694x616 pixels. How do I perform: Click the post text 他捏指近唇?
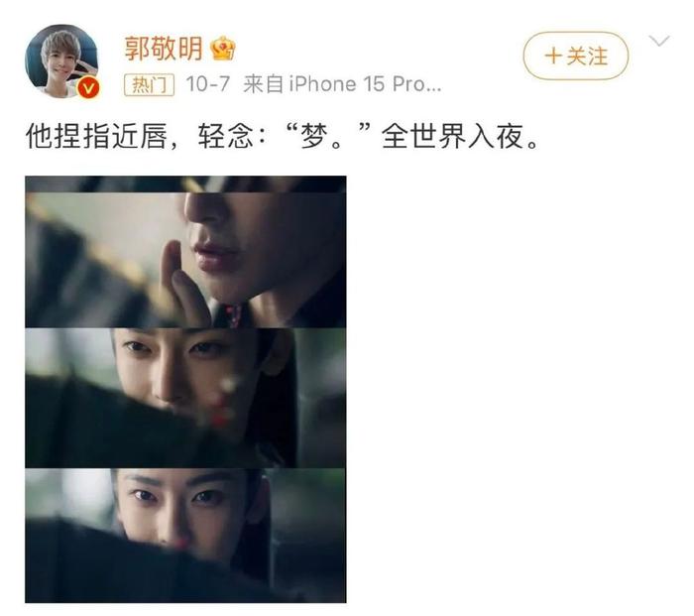tap(96, 136)
